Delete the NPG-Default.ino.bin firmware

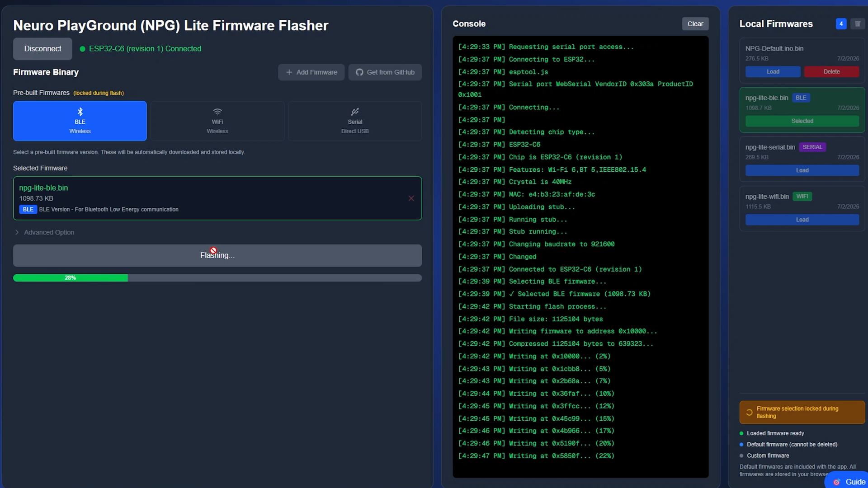click(x=831, y=72)
